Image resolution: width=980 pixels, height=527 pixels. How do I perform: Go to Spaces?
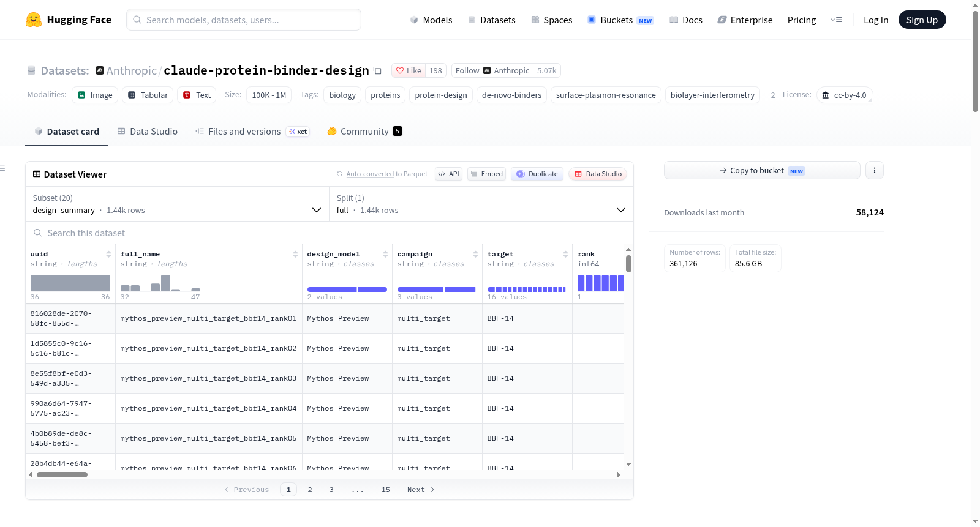pyautogui.click(x=551, y=20)
